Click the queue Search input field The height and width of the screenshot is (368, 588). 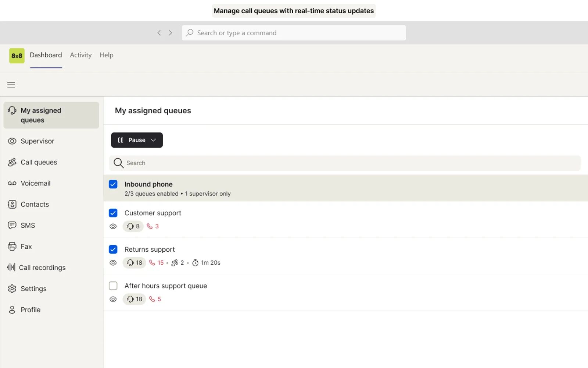click(x=345, y=163)
